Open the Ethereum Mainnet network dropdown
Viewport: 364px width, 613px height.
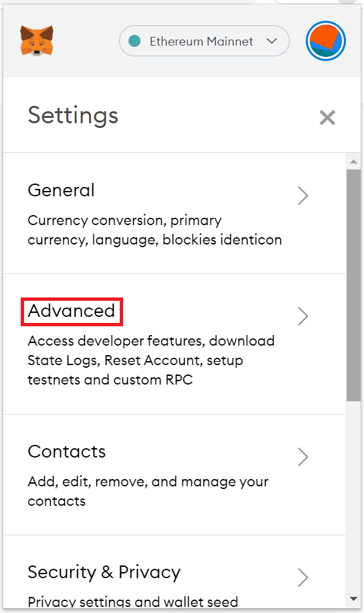point(204,41)
